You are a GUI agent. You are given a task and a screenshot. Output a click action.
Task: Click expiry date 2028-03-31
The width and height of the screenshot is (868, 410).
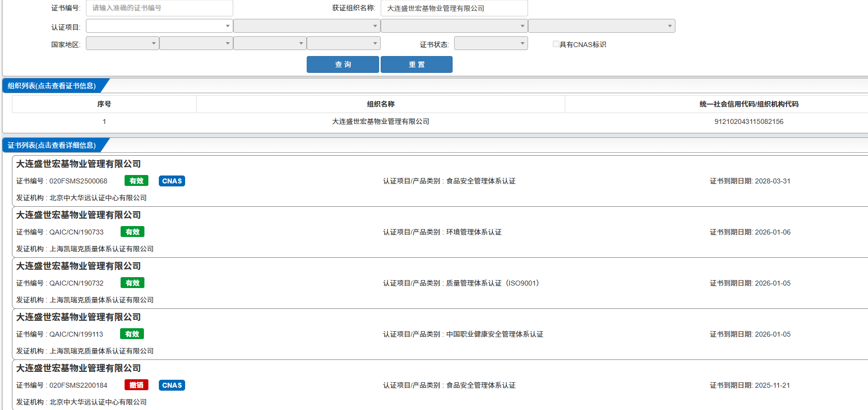point(773,181)
